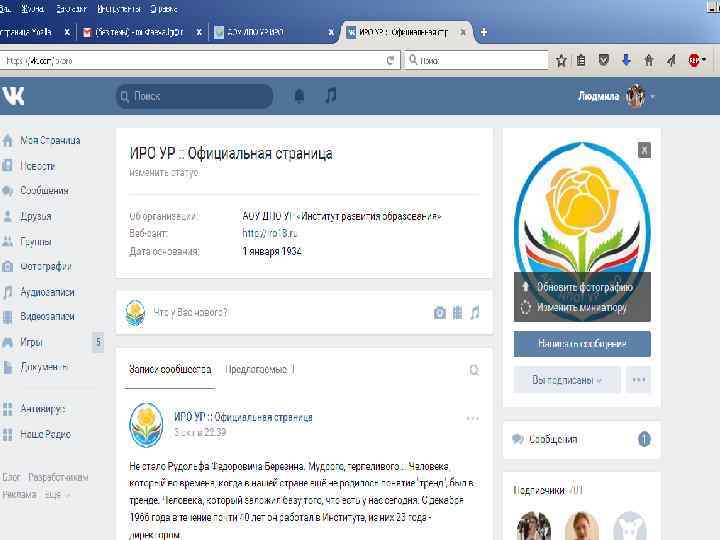Open community actions three-dots button
The height and width of the screenshot is (540, 720).
coord(639,380)
